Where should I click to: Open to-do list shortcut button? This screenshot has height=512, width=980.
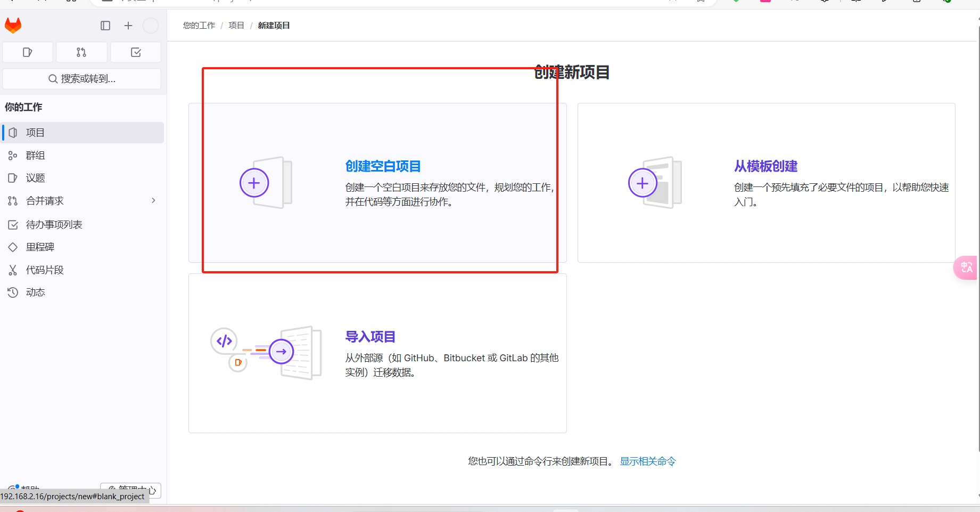point(136,52)
